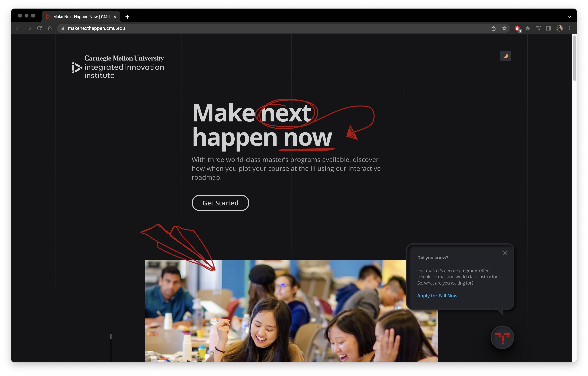Close the 'Did you know?' popup
Screen dimensions: 588x376
pyautogui.click(x=505, y=253)
